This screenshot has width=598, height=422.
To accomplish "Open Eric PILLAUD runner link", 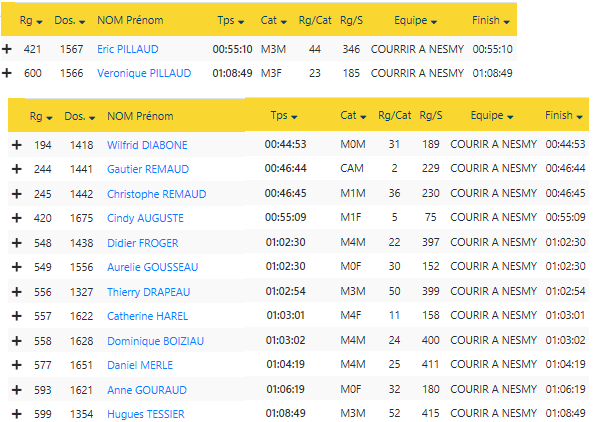I will pos(128,49).
